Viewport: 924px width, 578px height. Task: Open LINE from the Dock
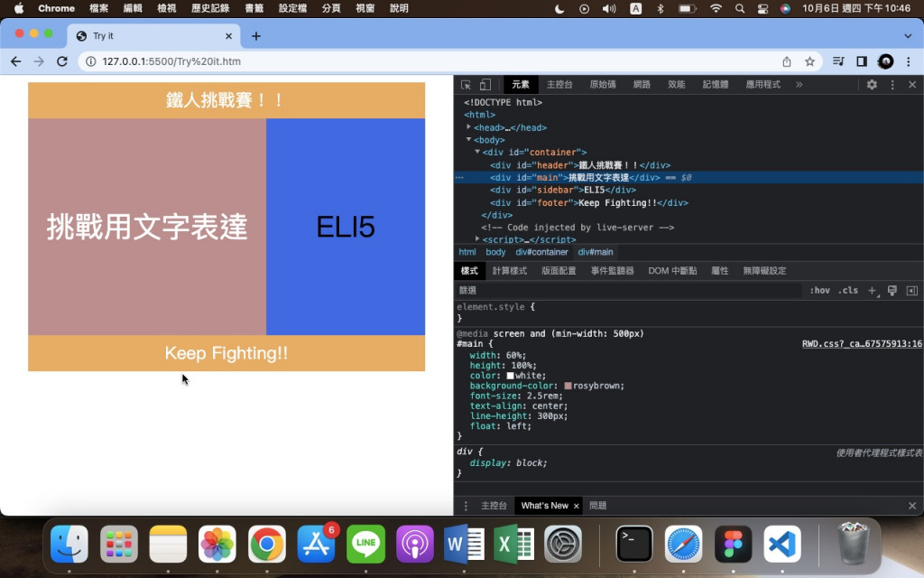[x=365, y=544]
